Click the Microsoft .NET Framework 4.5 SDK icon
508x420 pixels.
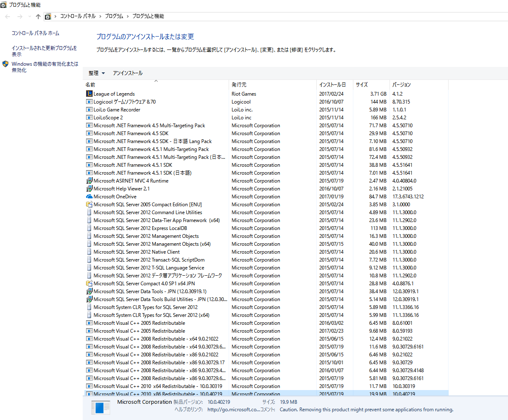click(89, 133)
